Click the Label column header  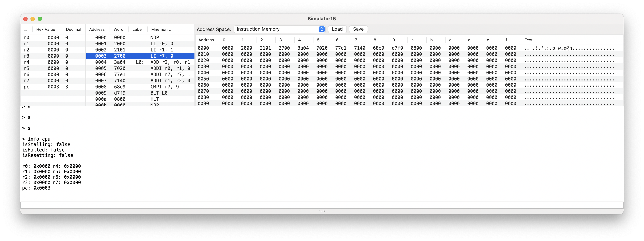137,30
